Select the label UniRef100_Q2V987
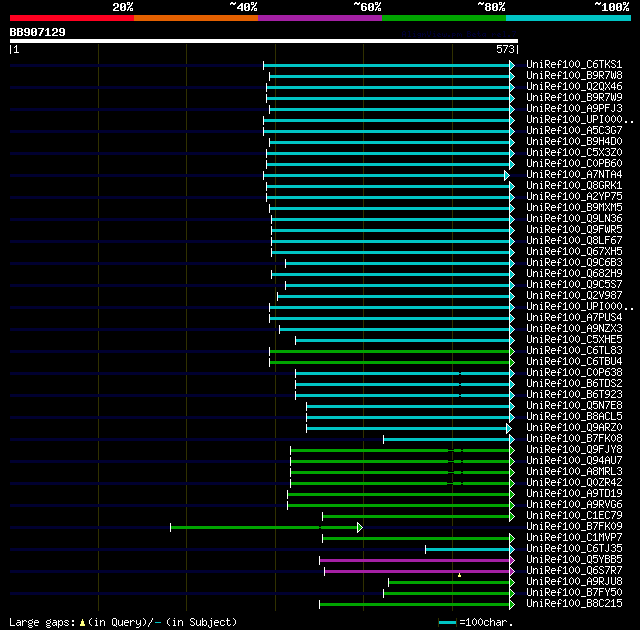 pos(574,296)
